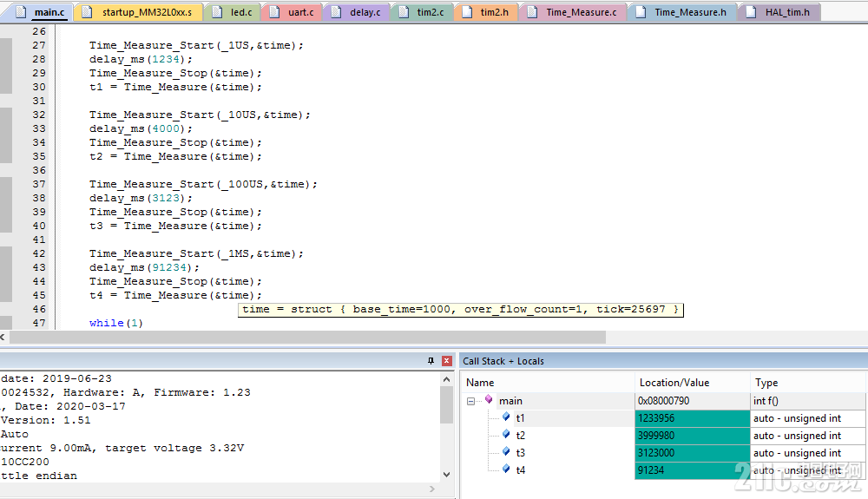Click the delay_ms(91234) code line

[x=144, y=267]
